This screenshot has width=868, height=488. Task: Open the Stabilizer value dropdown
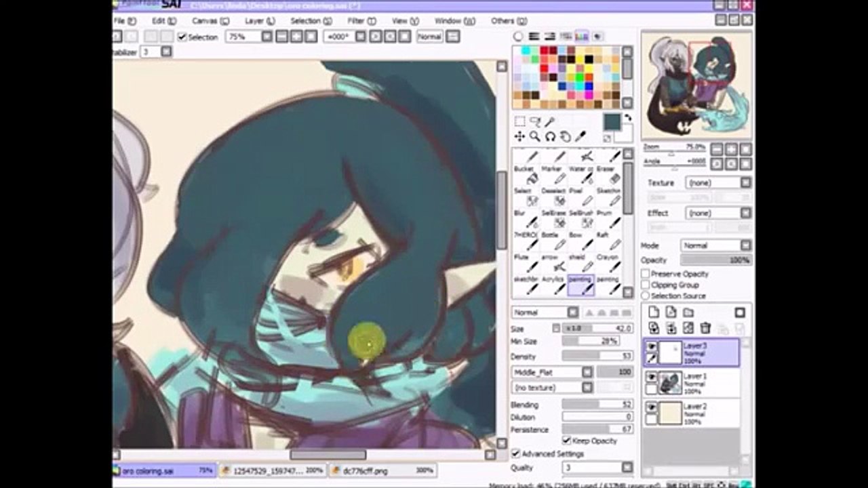point(166,52)
